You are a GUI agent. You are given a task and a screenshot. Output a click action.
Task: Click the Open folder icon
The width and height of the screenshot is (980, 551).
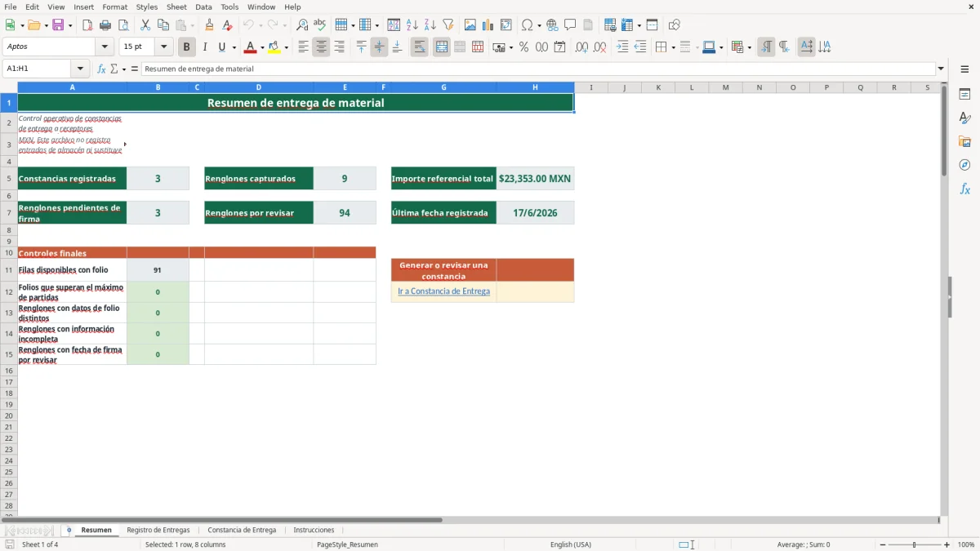pyautogui.click(x=33, y=25)
